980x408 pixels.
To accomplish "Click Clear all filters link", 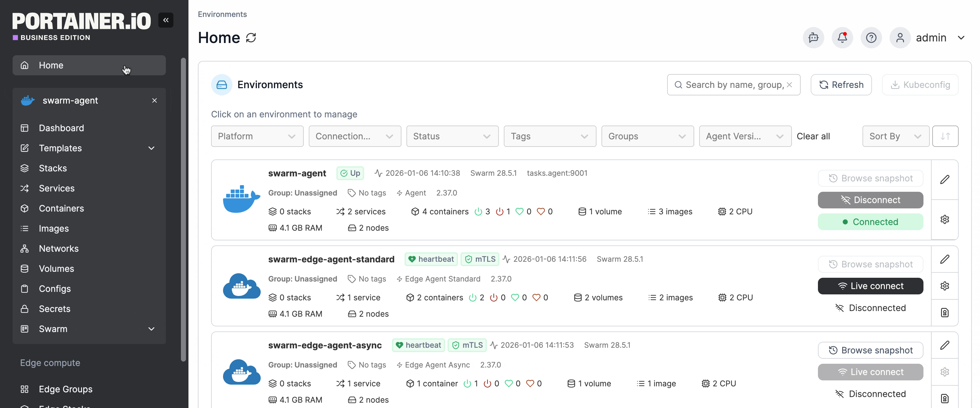I will click(x=813, y=136).
